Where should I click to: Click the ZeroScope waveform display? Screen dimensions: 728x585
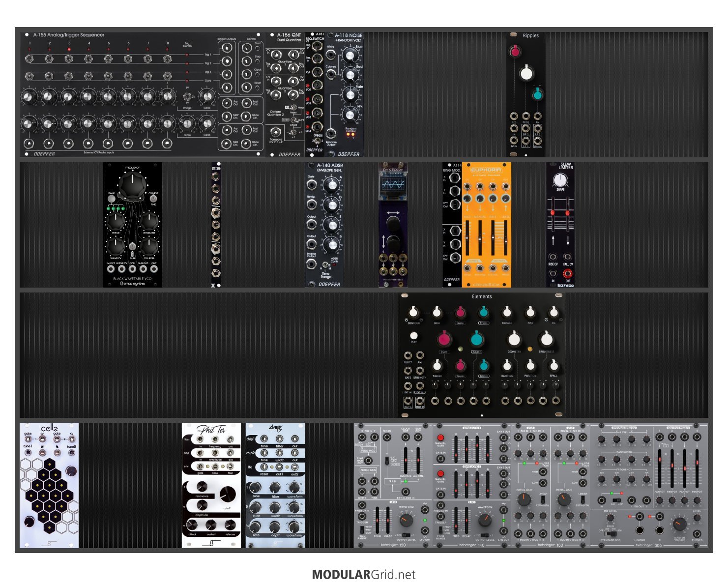pyautogui.click(x=393, y=185)
